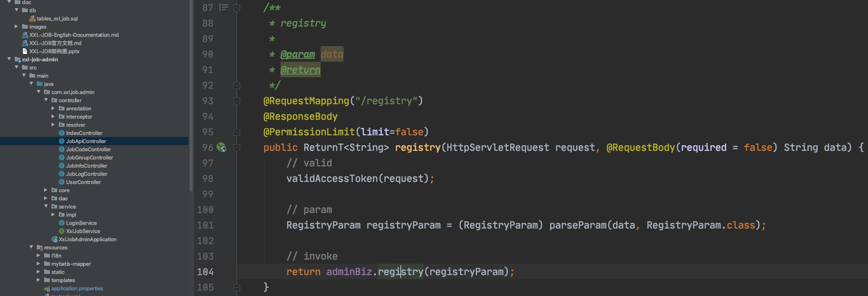
Task: Select LoginService in the project tree
Action: pos(81,223)
